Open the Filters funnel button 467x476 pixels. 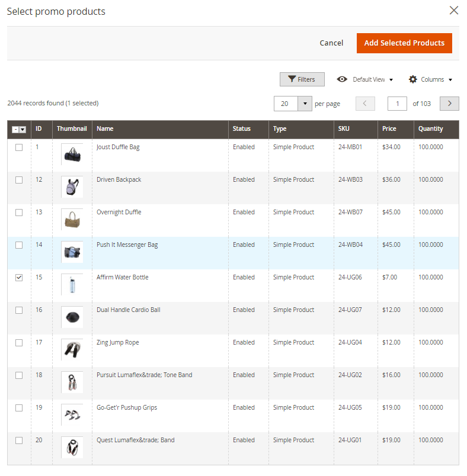click(x=302, y=79)
